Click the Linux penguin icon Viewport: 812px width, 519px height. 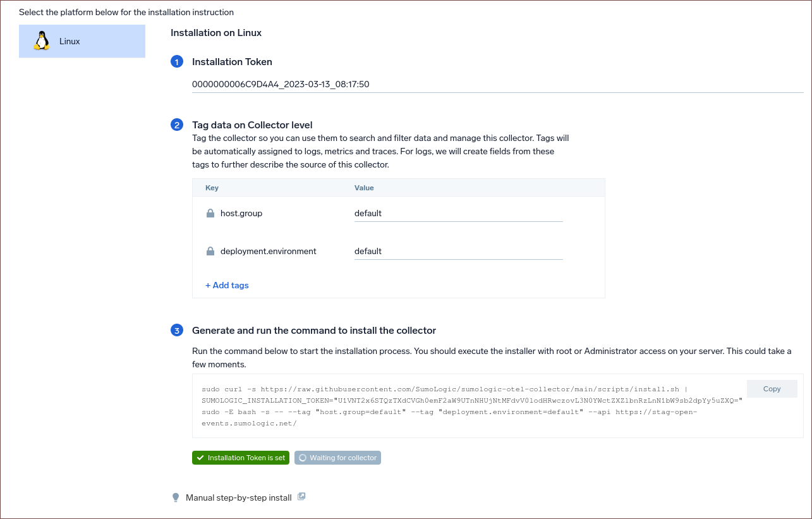[x=42, y=41]
